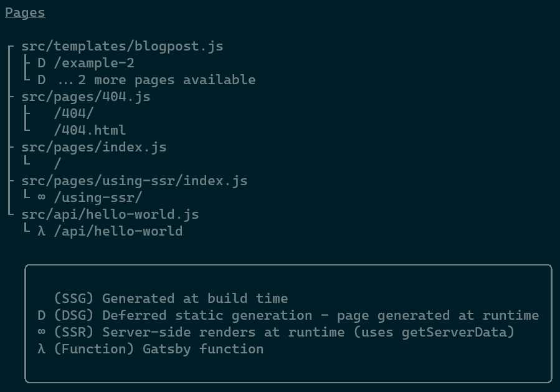Click the infinity symbol in SSR legend
This screenshot has width=560, height=392.
pyautogui.click(x=42, y=332)
